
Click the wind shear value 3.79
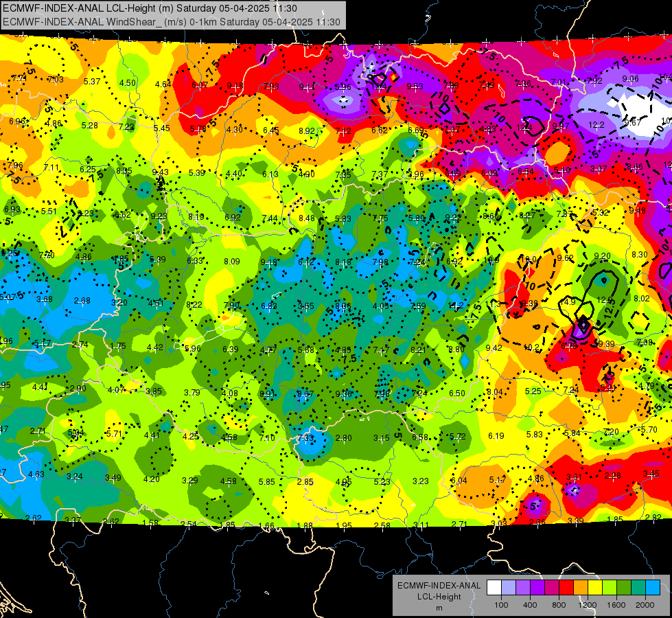coord(192,392)
